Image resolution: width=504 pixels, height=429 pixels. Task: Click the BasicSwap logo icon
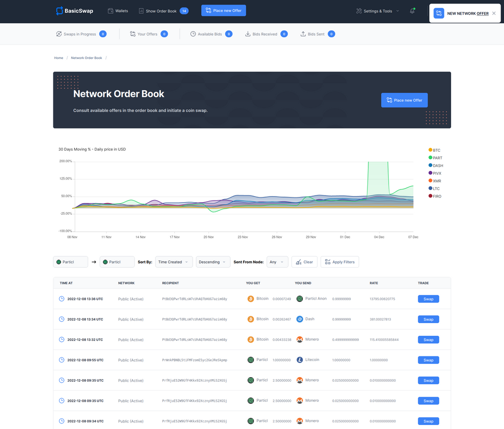tap(59, 11)
